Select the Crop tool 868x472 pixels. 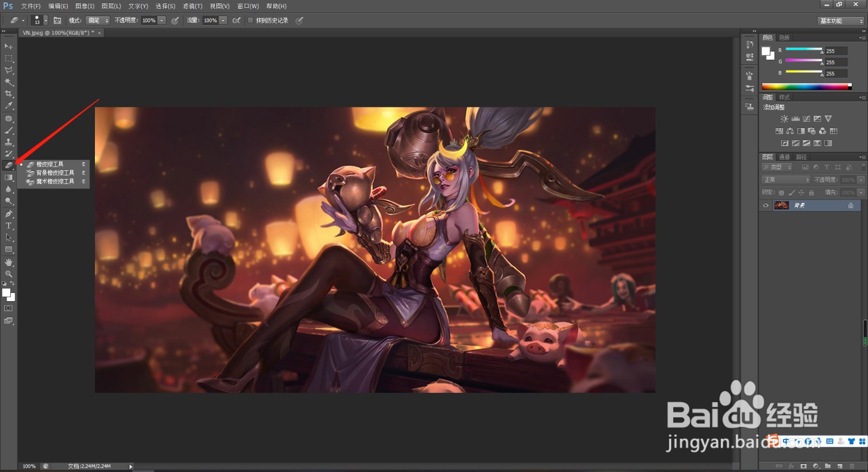tap(9, 94)
